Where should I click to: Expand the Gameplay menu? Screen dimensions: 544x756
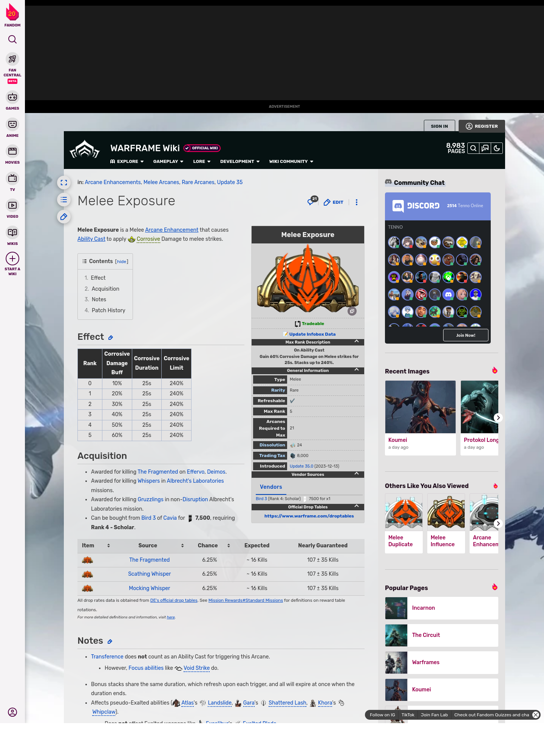(x=168, y=161)
